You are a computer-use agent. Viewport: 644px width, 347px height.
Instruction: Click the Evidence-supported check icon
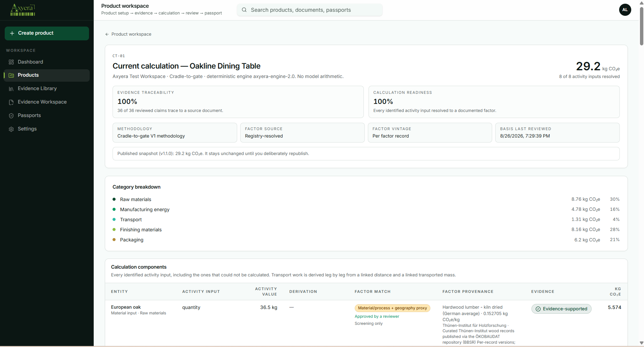point(538,309)
